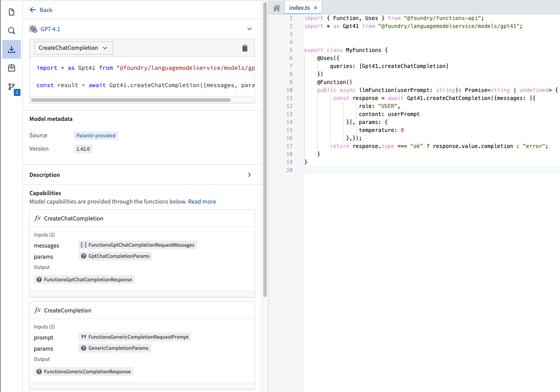This screenshot has width=560, height=392.
Task: Click the 1.42.0 version tag
Action: (x=83, y=149)
